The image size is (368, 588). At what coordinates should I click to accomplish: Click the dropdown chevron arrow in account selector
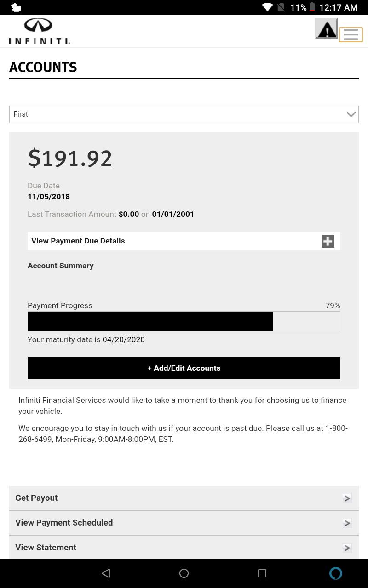coord(351,114)
